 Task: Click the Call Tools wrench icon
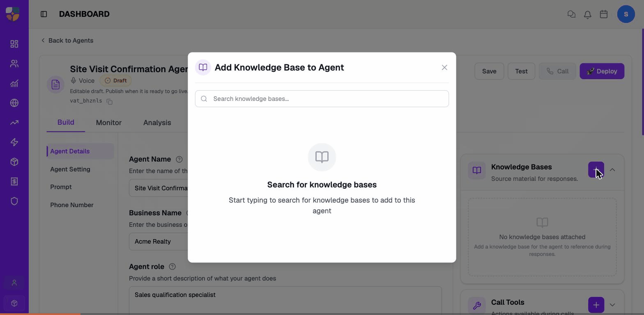click(477, 306)
